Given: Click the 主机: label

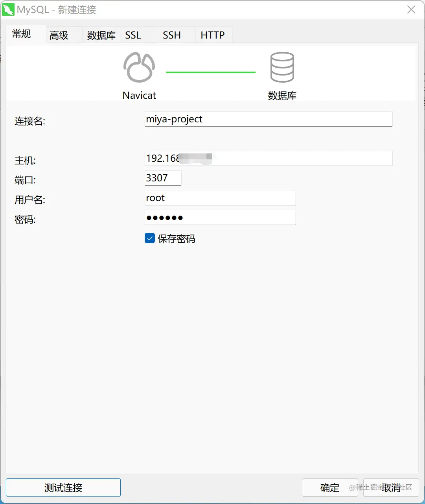Looking at the screenshot, I should tap(25, 161).
